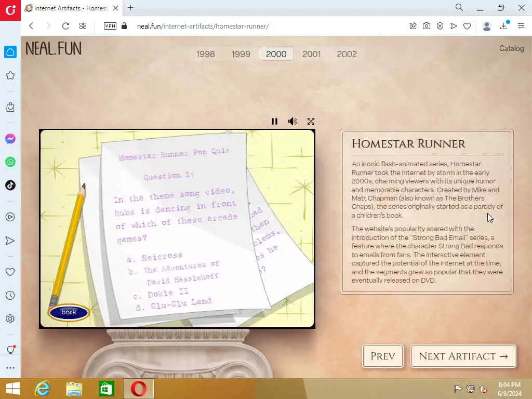
Task: Open the taskbar clock and date
Action: click(x=509, y=389)
